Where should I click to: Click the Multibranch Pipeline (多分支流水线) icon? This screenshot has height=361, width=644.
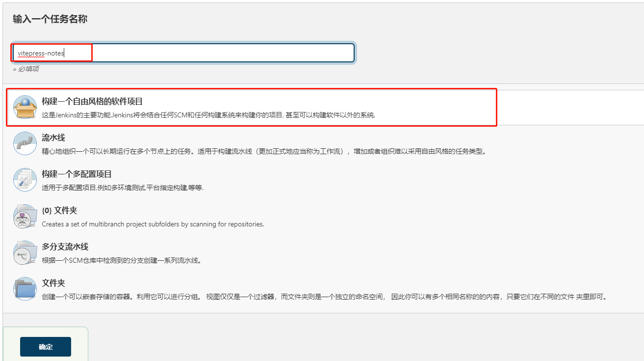(x=25, y=252)
